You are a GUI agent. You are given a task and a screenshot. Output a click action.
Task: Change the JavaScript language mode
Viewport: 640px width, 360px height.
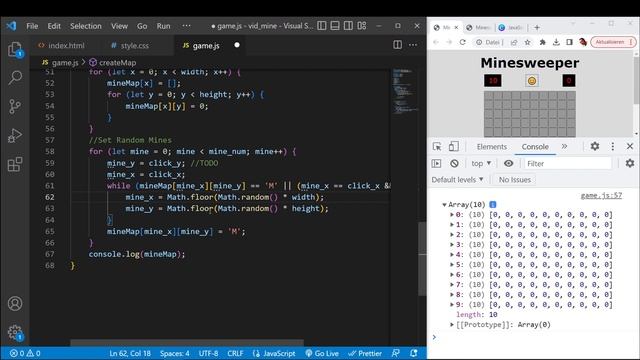(274, 353)
